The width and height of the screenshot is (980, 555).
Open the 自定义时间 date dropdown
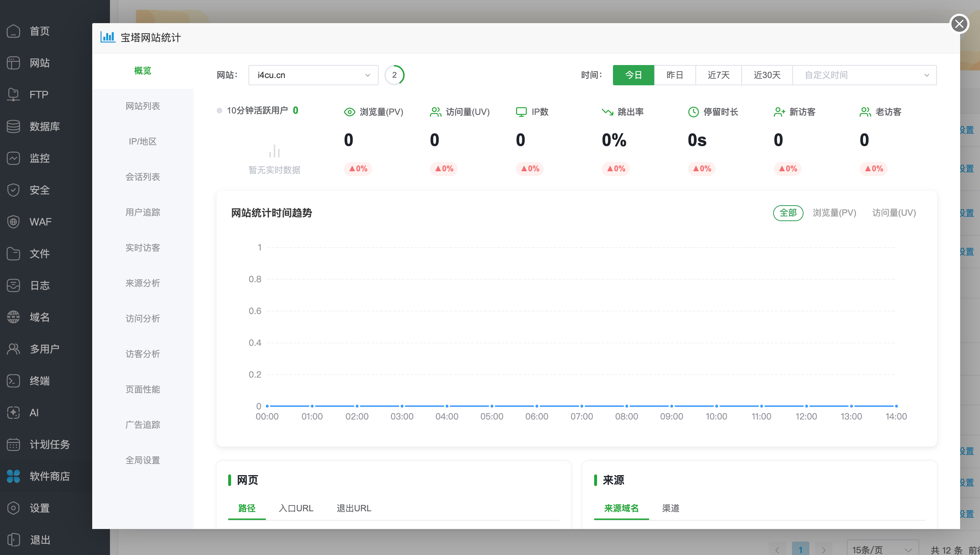coord(864,75)
